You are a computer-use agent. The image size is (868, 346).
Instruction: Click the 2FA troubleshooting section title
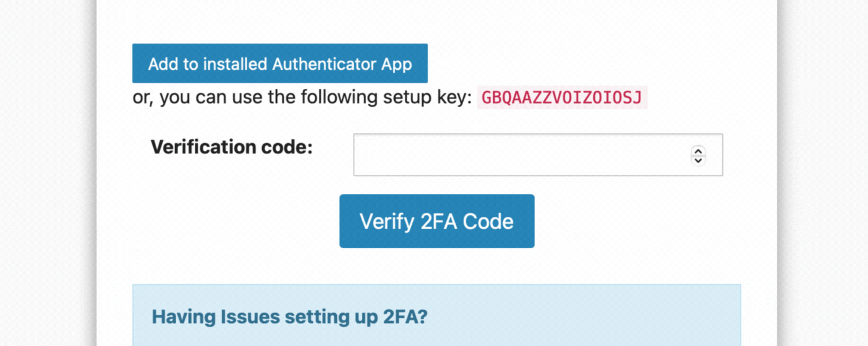click(290, 317)
